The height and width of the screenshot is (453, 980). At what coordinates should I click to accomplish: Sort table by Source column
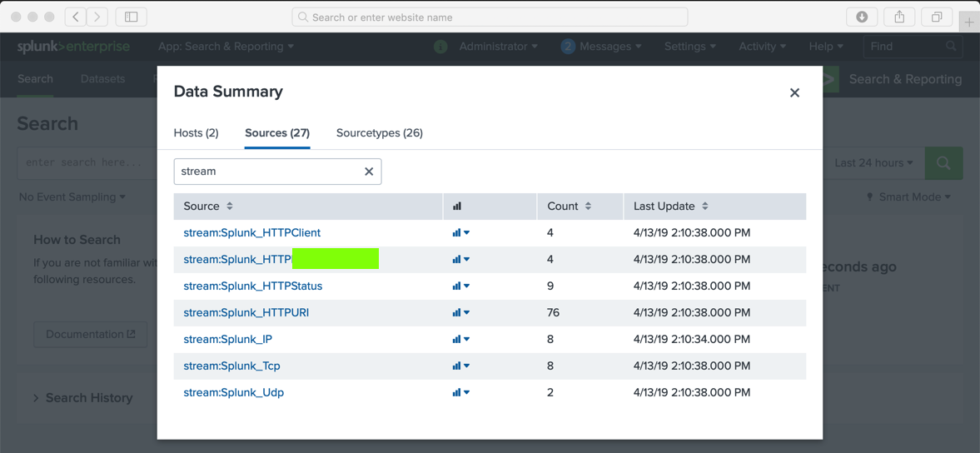coord(208,207)
